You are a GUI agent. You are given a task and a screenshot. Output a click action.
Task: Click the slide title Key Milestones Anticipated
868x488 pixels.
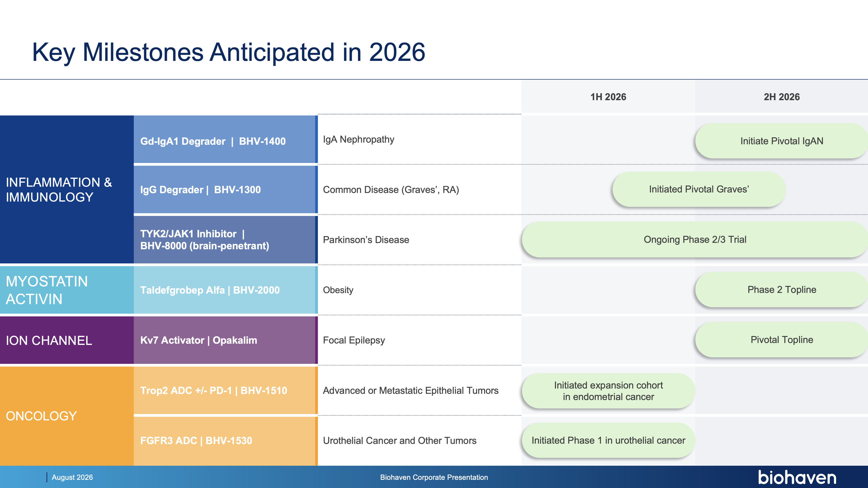point(229,52)
